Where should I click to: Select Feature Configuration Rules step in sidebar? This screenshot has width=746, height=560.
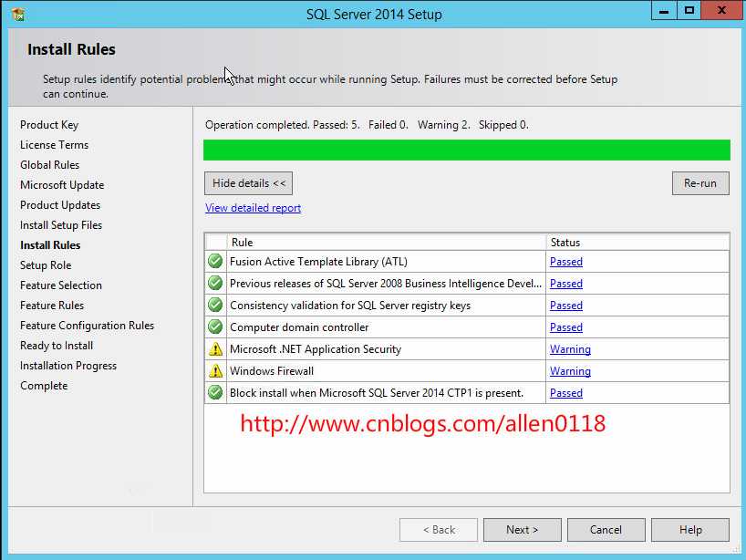click(87, 326)
